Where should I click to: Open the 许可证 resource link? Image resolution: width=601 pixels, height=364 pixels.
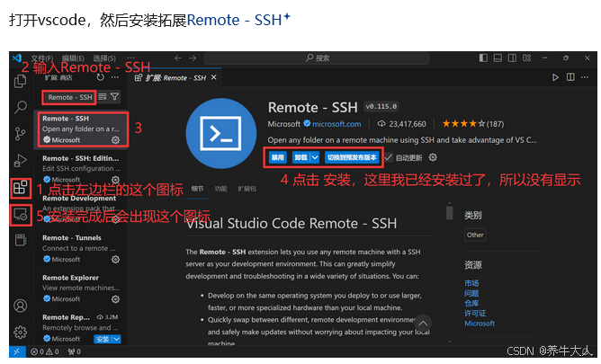(475, 313)
